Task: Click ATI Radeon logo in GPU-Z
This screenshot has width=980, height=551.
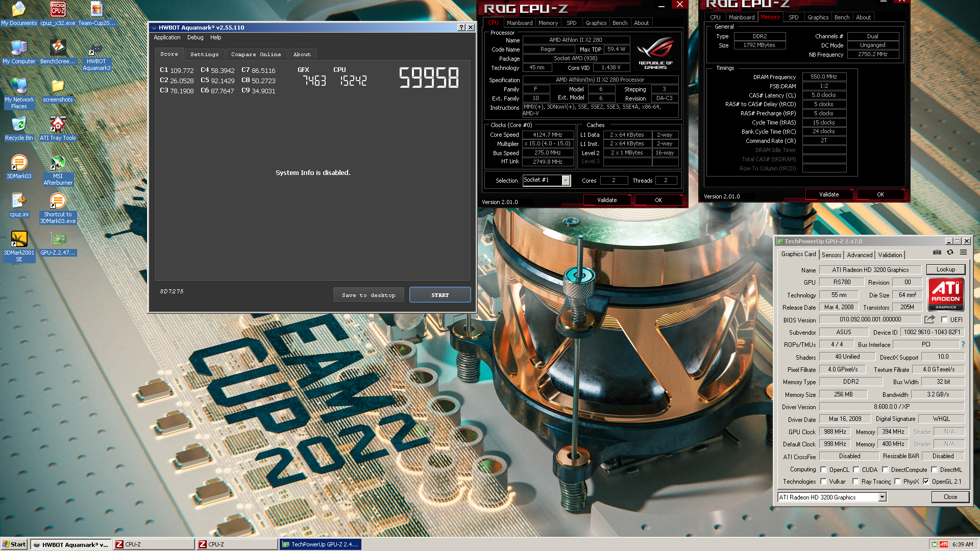Action: click(945, 294)
